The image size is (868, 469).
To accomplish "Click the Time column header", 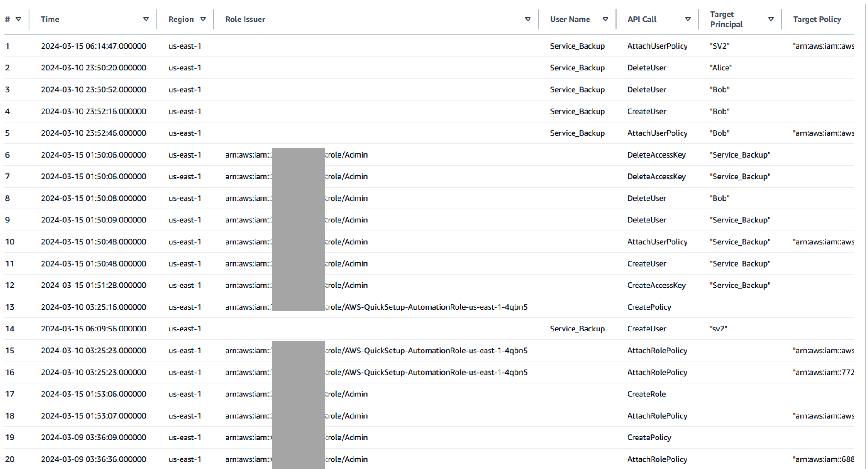I will (49, 19).
